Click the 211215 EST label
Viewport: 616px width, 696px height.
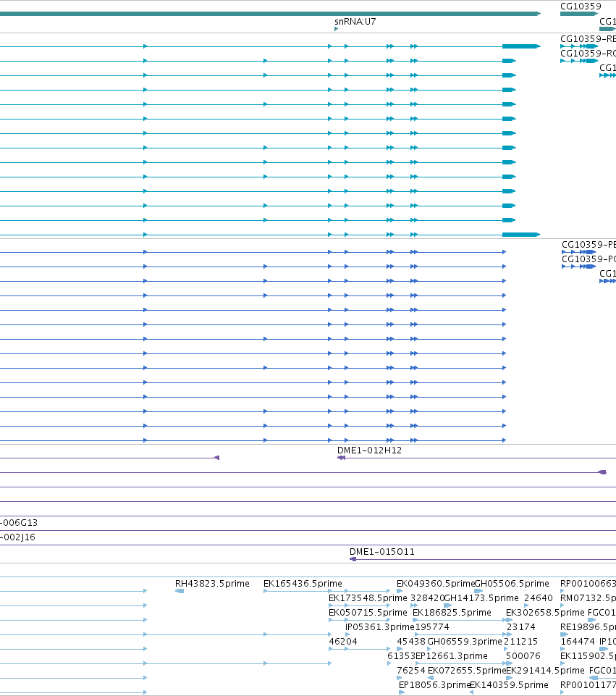[x=520, y=642]
